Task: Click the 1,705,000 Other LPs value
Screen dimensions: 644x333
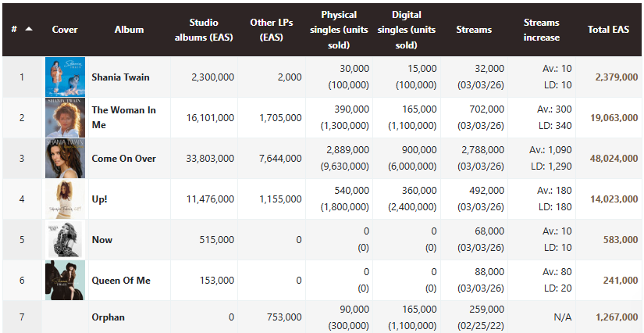Action: pos(280,117)
